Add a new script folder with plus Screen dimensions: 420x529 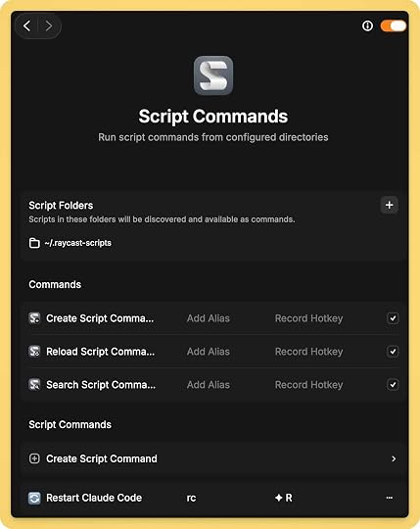pos(390,205)
